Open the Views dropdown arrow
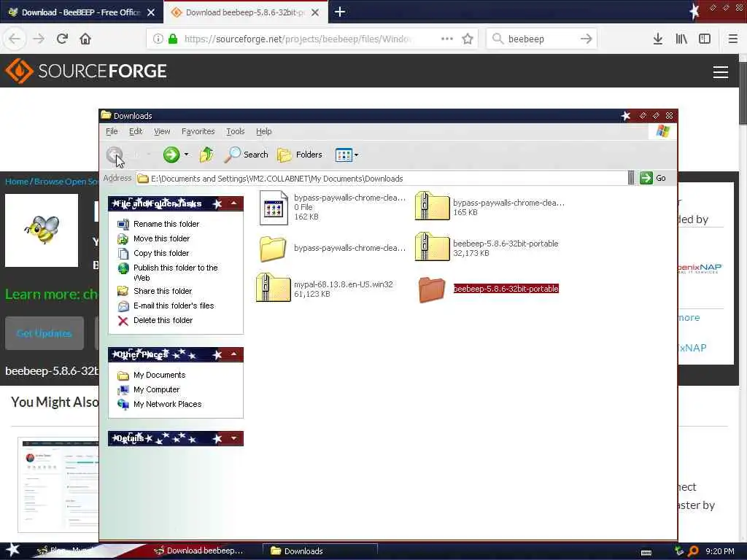The height and width of the screenshot is (560, 747). [x=356, y=155]
